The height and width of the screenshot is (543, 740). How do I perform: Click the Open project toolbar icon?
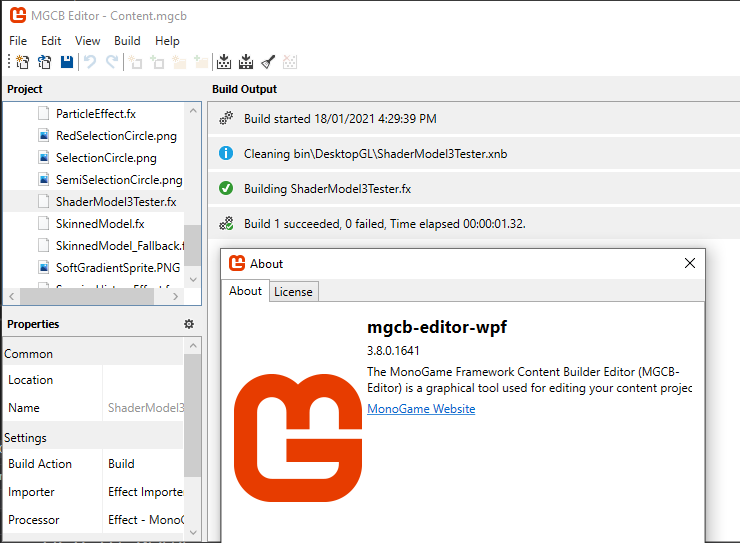click(x=44, y=62)
